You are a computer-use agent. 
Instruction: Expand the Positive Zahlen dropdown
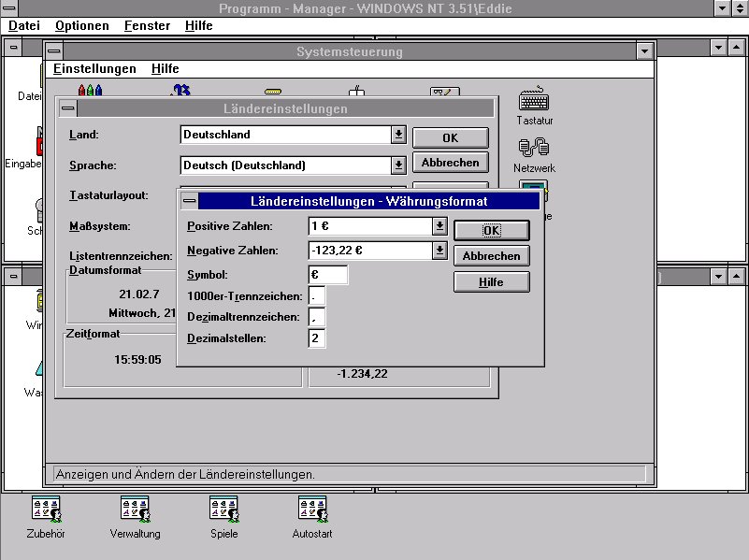[x=439, y=226]
